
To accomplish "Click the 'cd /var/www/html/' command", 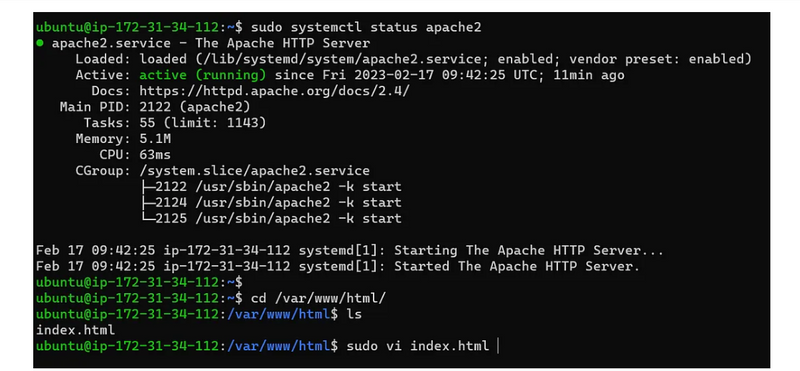I will [318, 299].
